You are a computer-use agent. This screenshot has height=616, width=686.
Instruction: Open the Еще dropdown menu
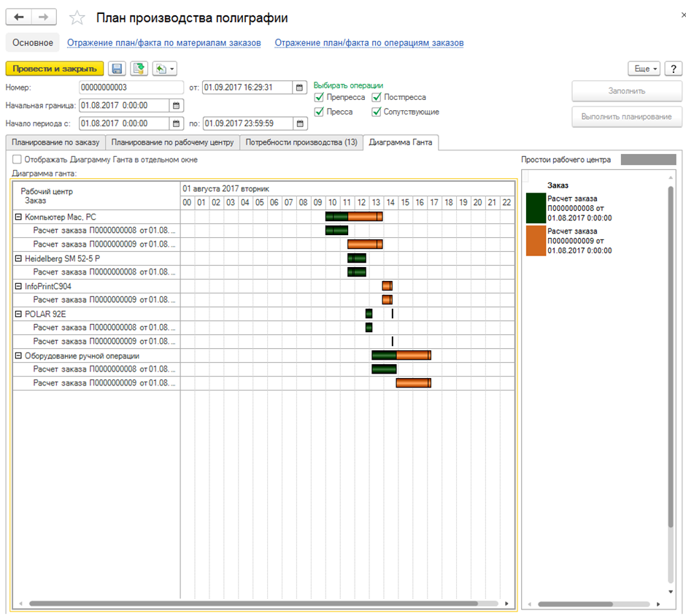(644, 69)
